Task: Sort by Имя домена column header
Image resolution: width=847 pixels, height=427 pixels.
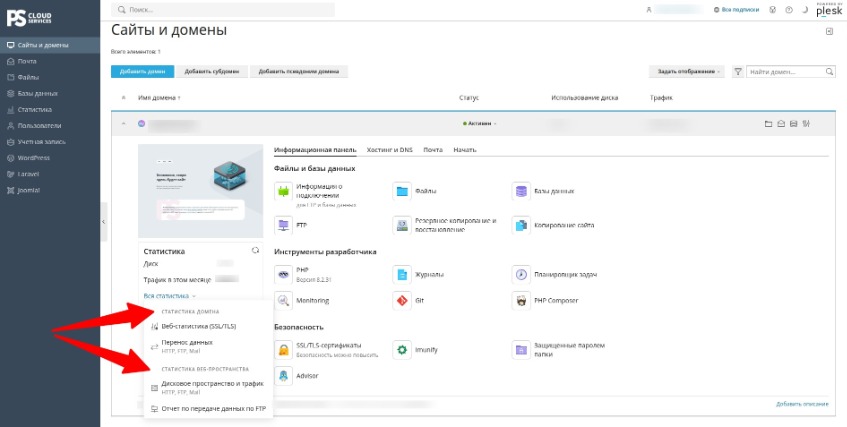Action: click(159, 98)
